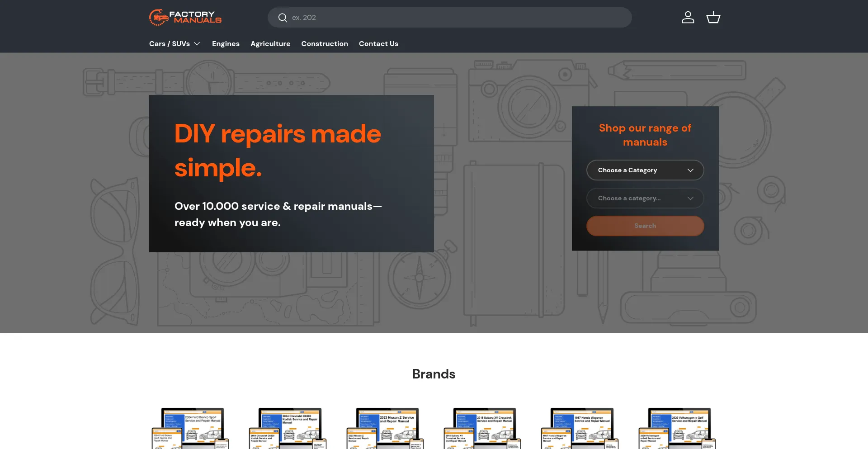
Task: Open the Construction menu item
Action: coord(325,44)
